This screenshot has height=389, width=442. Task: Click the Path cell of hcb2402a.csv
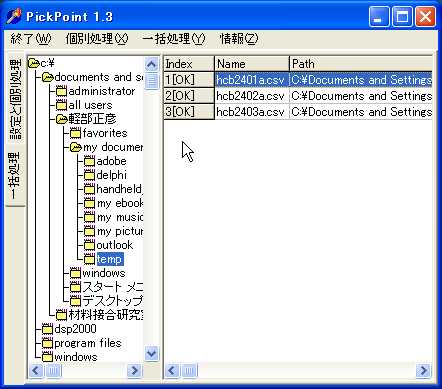(361, 96)
